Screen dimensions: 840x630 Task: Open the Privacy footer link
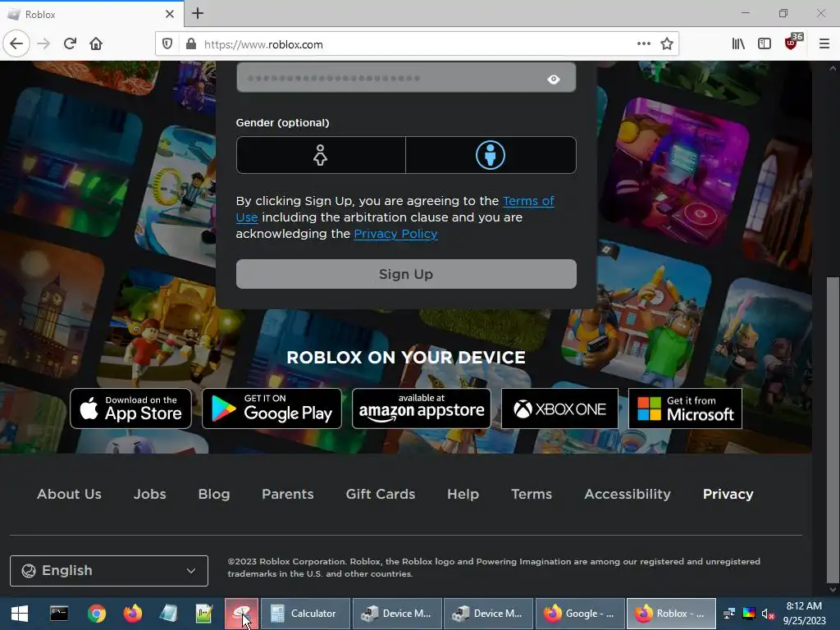pos(728,494)
